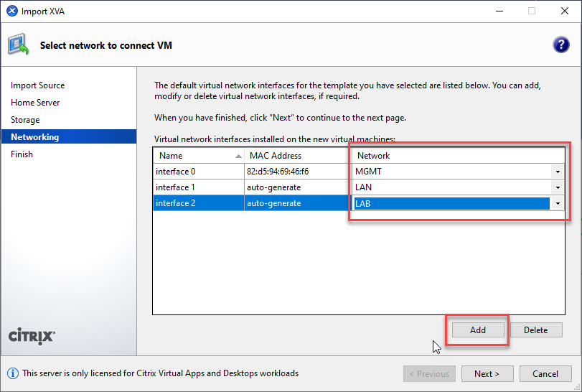This screenshot has height=392, width=582.
Task: Click the info icon in licensing notice
Action: 12,373
